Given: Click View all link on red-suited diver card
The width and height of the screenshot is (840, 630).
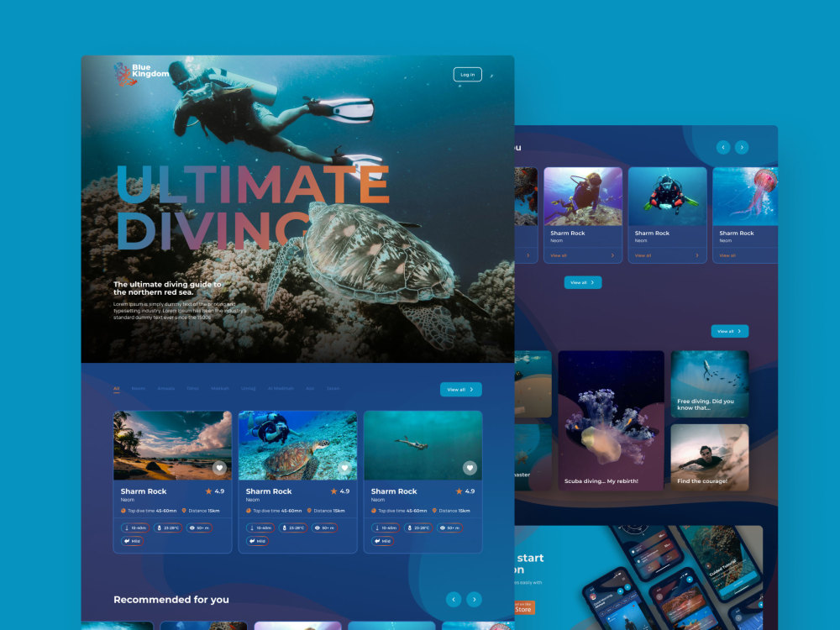Looking at the screenshot, I should (x=643, y=255).
